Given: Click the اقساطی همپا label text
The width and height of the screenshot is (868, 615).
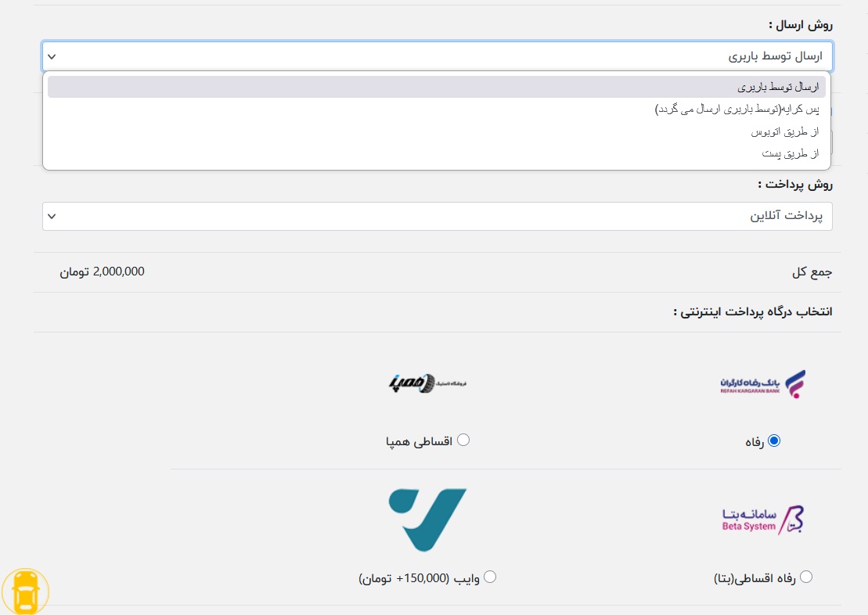Looking at the screenshot, I should 420,442.
